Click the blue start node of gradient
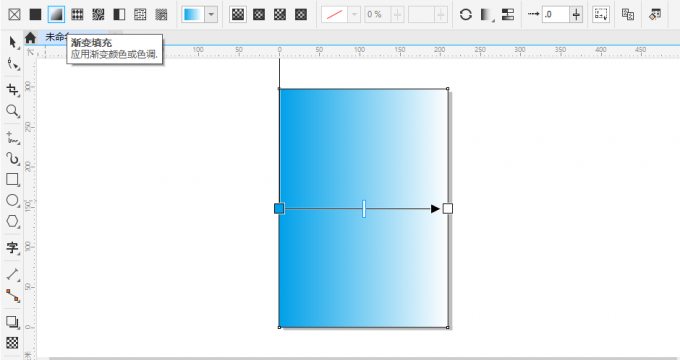The height and width of the screenshot is (360, 680). click(279, 209)
